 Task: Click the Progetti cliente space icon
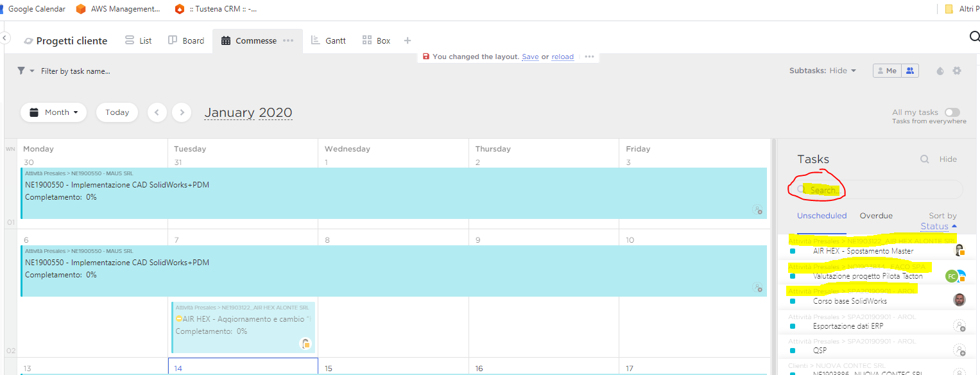[x=28, y=41]
